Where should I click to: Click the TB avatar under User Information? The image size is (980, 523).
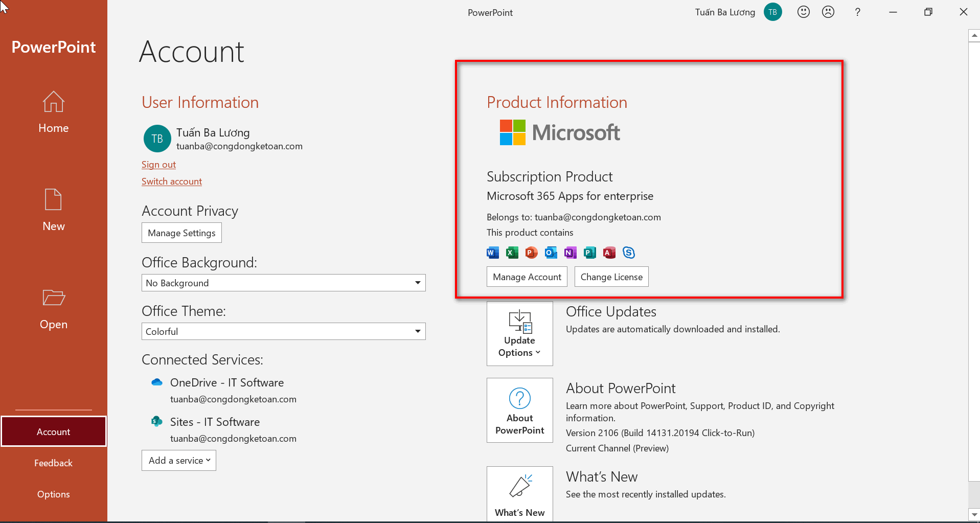157,139
